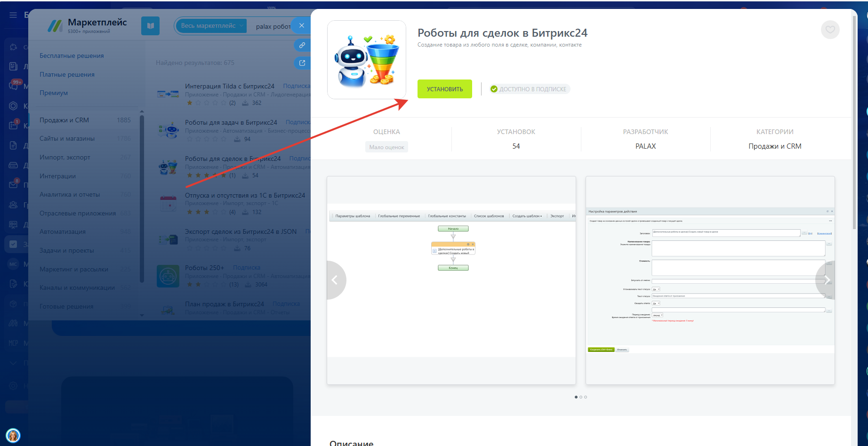Expand the sidebar chevron below MCP
Image resolution: width=868 pixels, height=446 pixels.
pyautogui.click(x=13, y=363)
